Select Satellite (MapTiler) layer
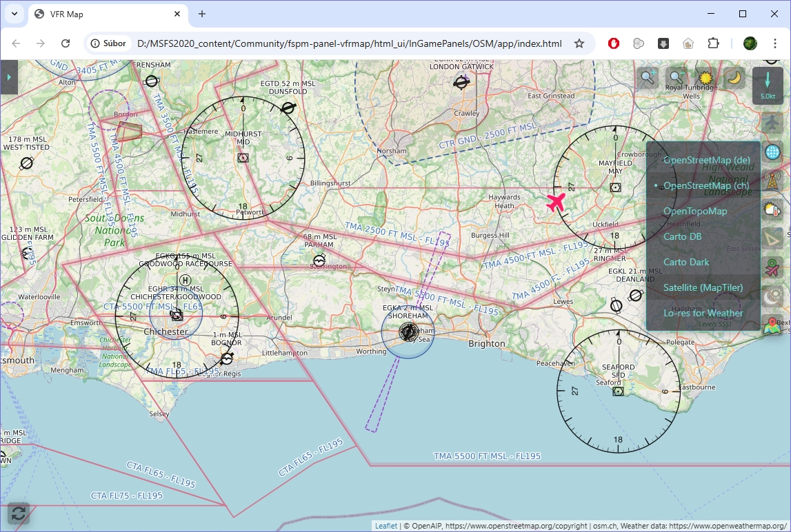 click(x=703, y=287)
